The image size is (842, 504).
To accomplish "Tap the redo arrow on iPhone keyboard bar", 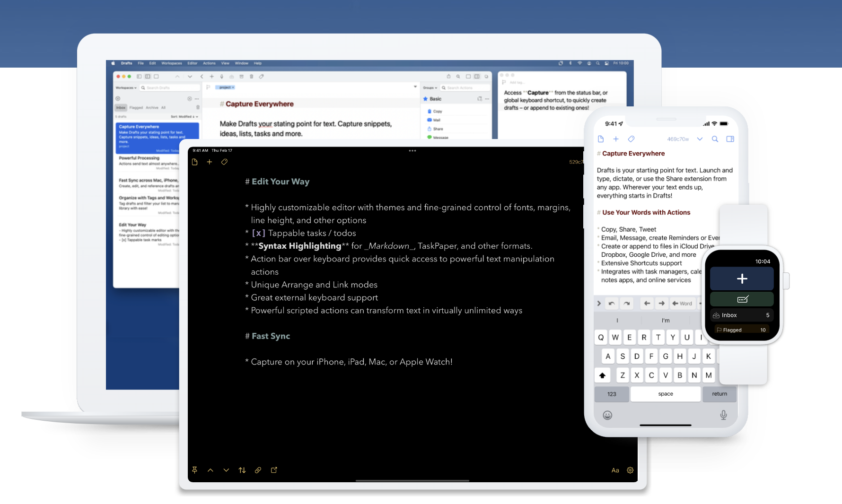I will (x=627, y=304).
